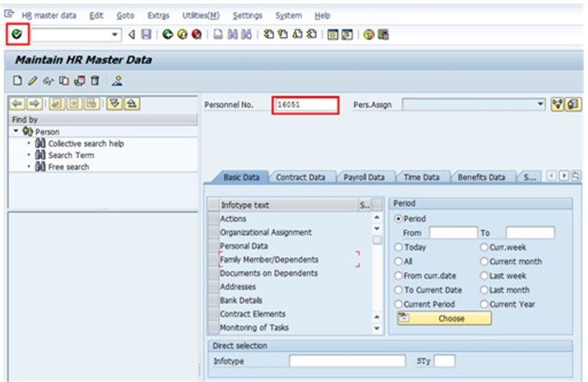Image resolution: width=588 pixels, height=382 pixels.
Task: Click the Collapse all icon in search panel
Action: pos(132,104)
